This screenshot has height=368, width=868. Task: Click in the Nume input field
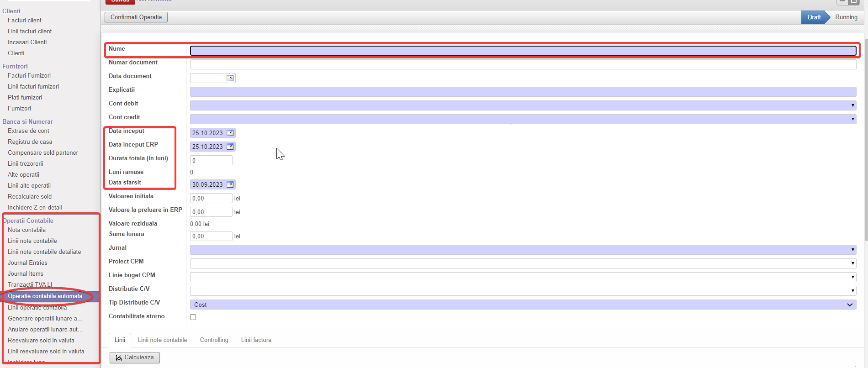click(523, 51)
